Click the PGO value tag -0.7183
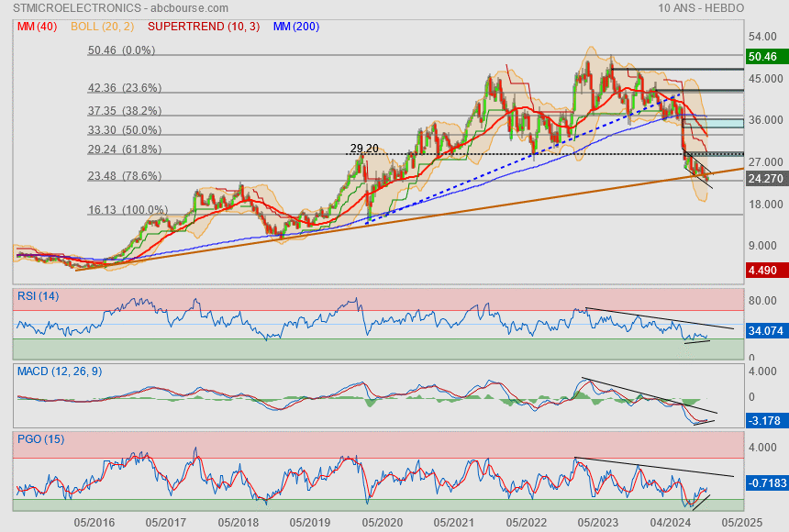789x532 pixels. pyautogui.click(x=767, y=482)
